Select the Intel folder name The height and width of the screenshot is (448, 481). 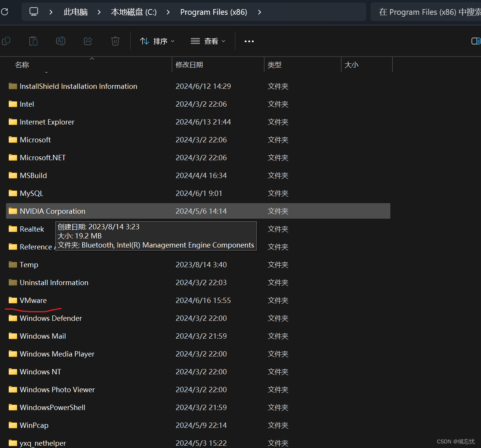[x=27, y=104]
